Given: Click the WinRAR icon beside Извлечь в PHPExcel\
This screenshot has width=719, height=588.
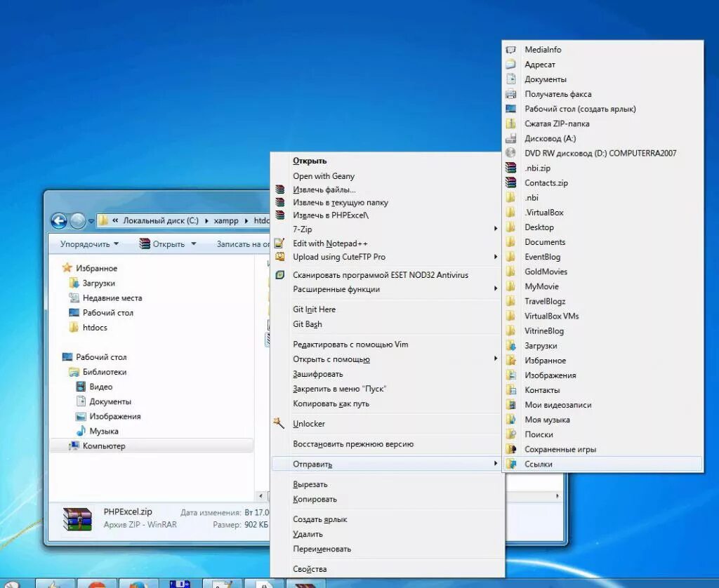Looking at the screenshot, I should tap(279, 215).
